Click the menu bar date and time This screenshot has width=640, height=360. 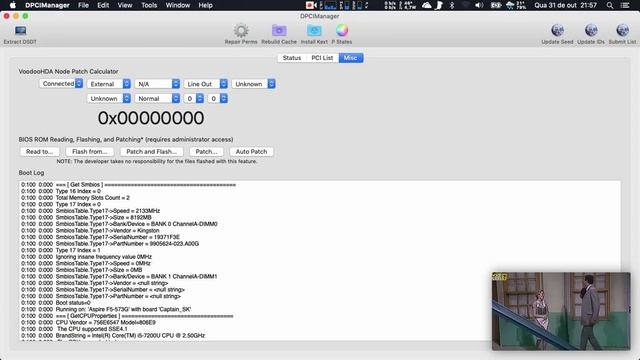[566, 5]
